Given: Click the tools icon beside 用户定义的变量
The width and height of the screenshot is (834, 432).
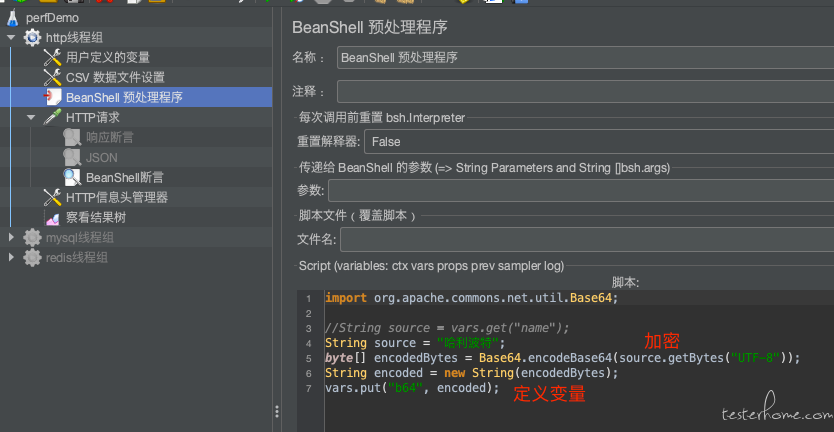Looking at the screenshot, I should (53, 57).
